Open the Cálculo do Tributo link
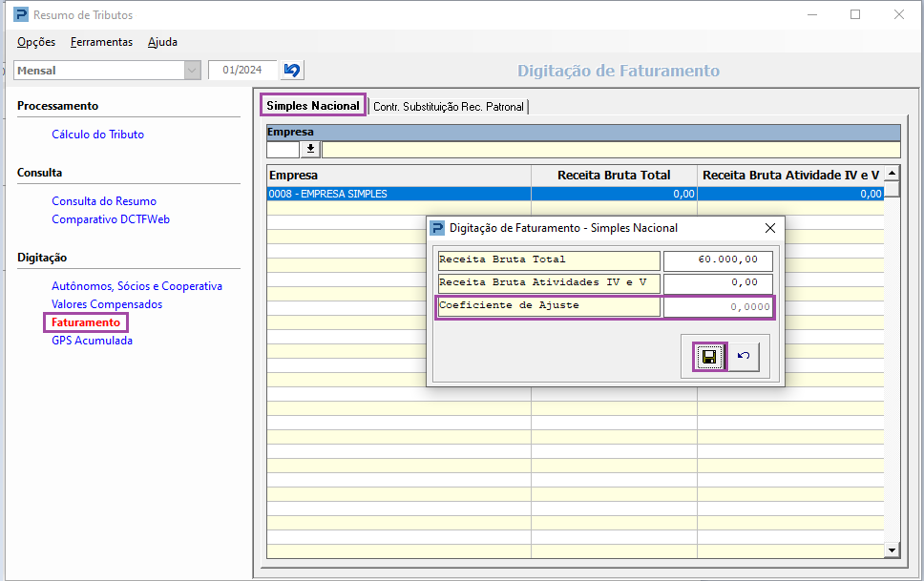The height and width of the screenshot is (581, 924). coord(97,135)
